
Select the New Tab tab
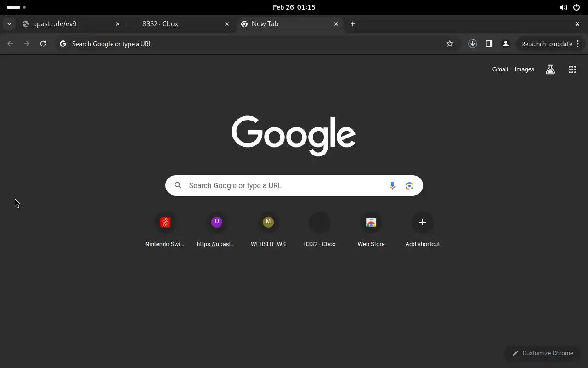[290, 24]
